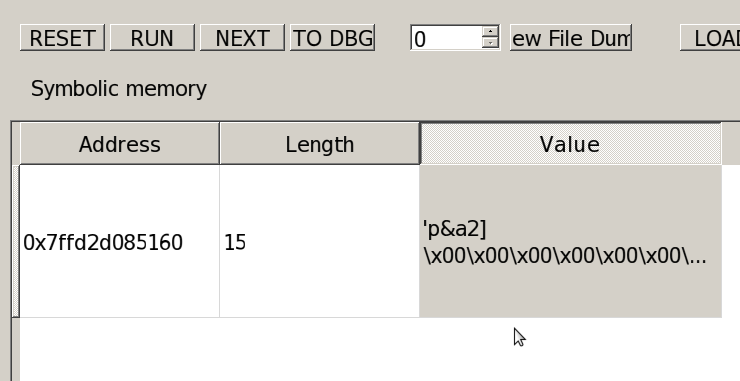Increment the spinbox value with up arrow
Viewport: 740px width, 381px height.
(491, 32)
